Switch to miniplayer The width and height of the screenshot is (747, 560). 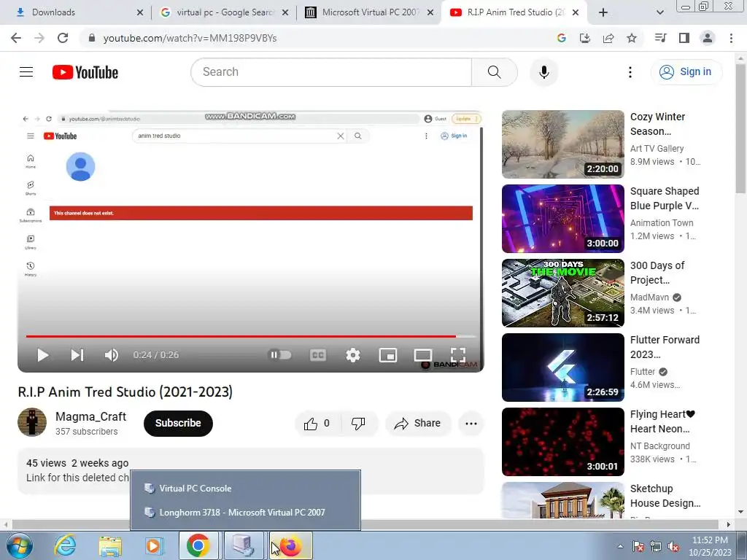388,355
